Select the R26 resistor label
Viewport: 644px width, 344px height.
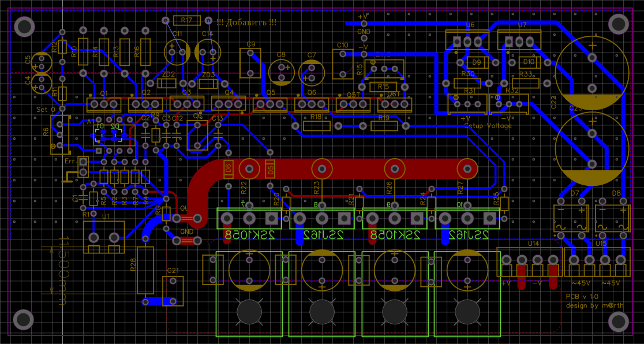(390, 188)
